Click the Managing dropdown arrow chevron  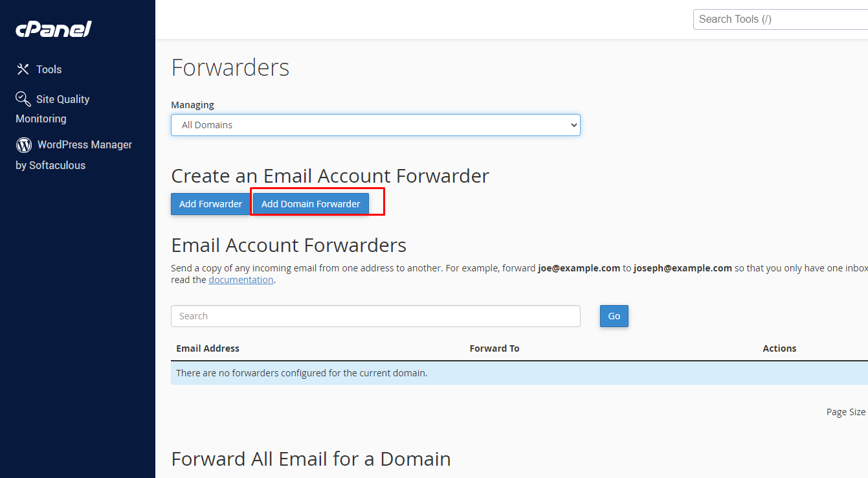(573, 125)
